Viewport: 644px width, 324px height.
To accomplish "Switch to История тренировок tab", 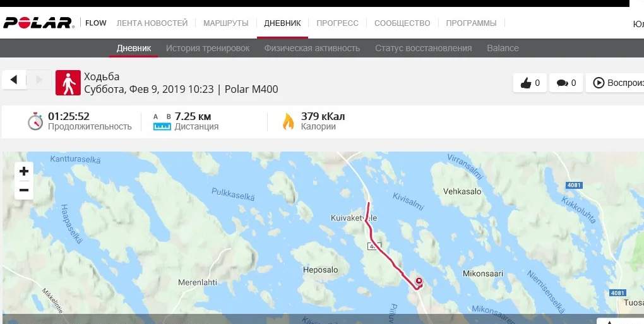I will [x=208, y=48].
